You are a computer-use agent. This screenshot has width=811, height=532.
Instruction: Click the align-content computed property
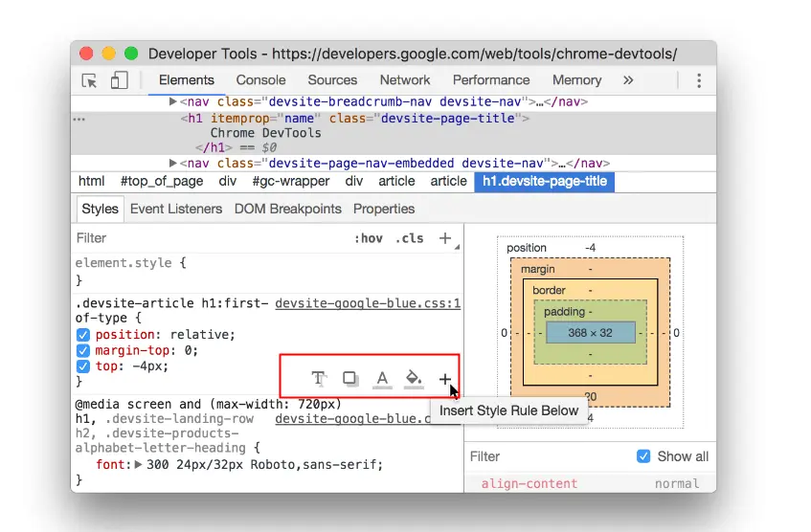point(529,484)
